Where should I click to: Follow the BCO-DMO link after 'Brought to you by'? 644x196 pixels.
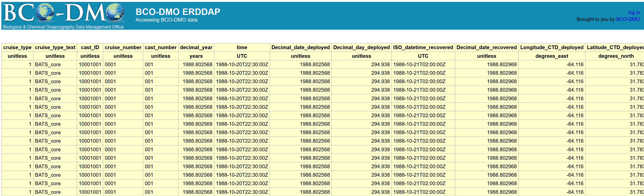pyautogui.click(x=628, y=19)
